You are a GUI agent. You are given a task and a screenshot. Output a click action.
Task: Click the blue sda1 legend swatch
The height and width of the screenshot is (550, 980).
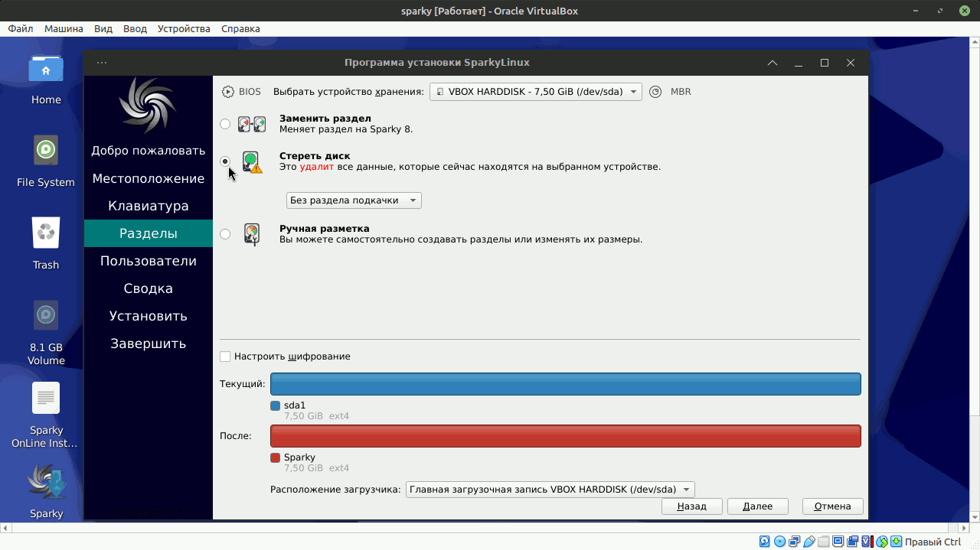[276, 406]
